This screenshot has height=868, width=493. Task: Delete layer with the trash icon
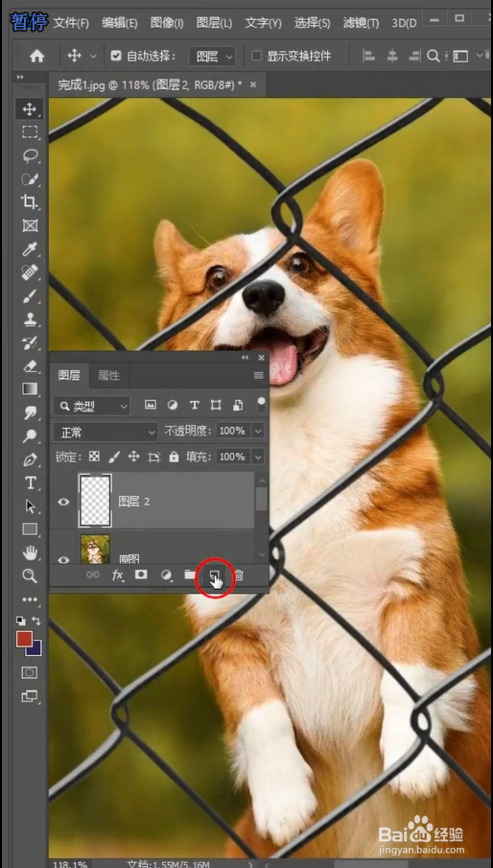(239, 575)
